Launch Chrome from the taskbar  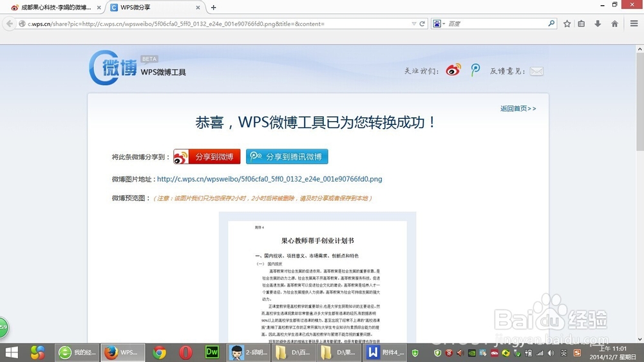coord(160,352)
